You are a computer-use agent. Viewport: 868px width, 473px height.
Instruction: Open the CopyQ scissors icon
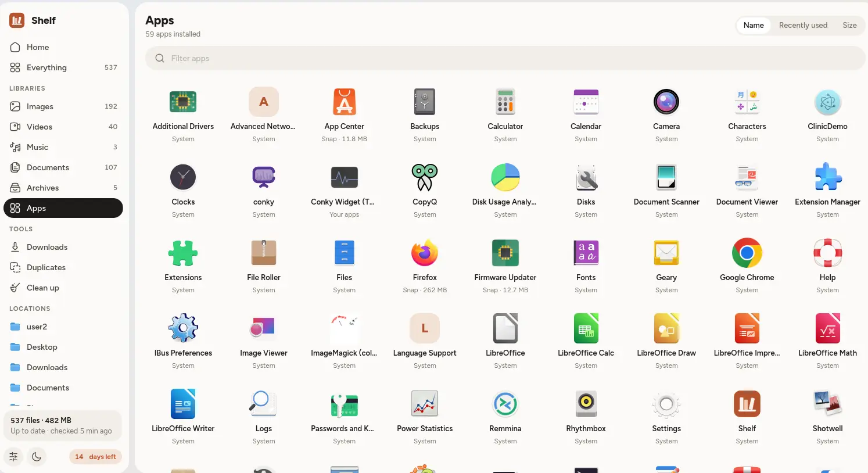point(425,177)
